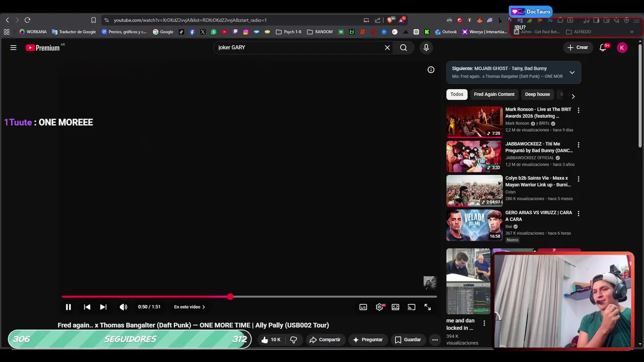644x362 pixels.
Task: Reload the page with the refresh icon
Action: [x=27, y=20]
